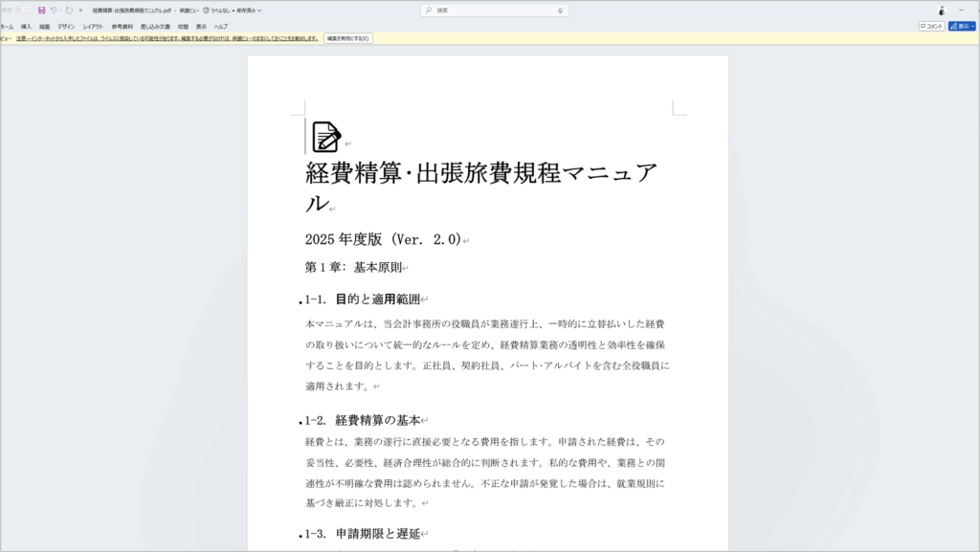Click line ending 適用されます。
Image resolution: width=980 pixels, height=552 pixels.
[339, 386]
